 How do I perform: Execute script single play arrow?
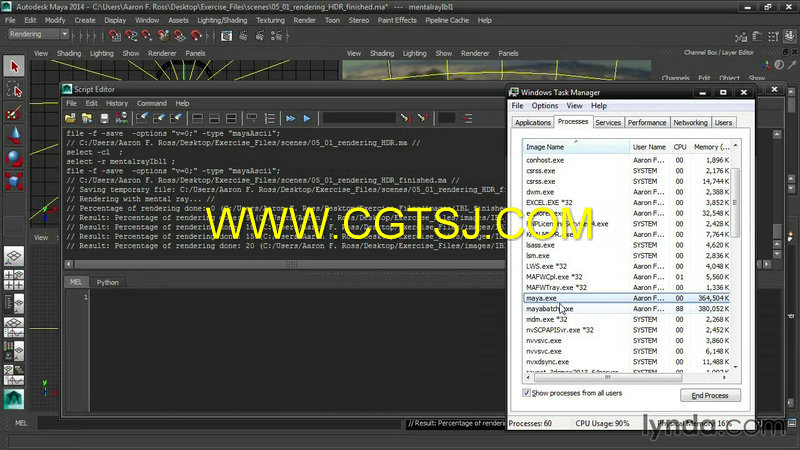click(x=307, y=118)
